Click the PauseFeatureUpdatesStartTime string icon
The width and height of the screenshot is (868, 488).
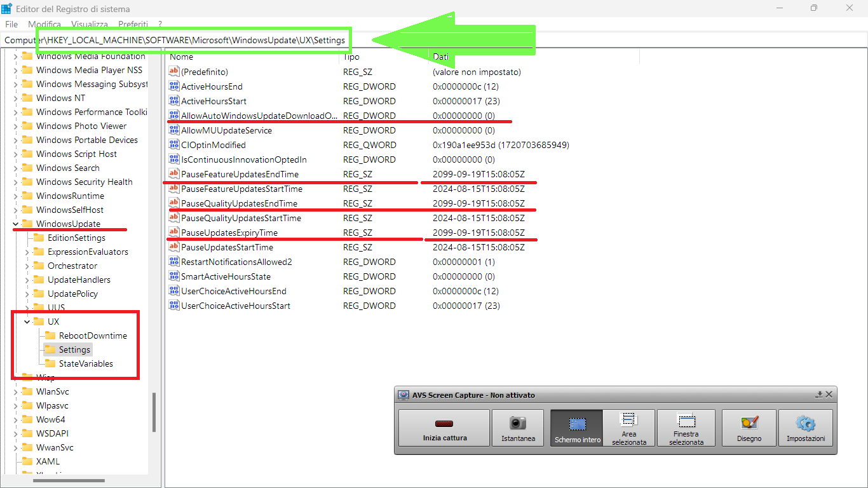(174, 189)
